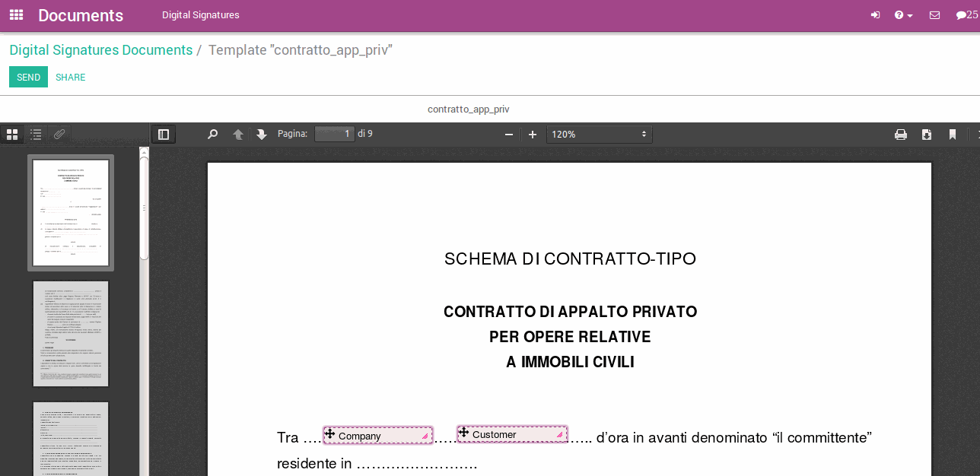Open Digital Signatures Documents breadcrumb link
This screenshot has height=476, width=980.
point(100,49)
